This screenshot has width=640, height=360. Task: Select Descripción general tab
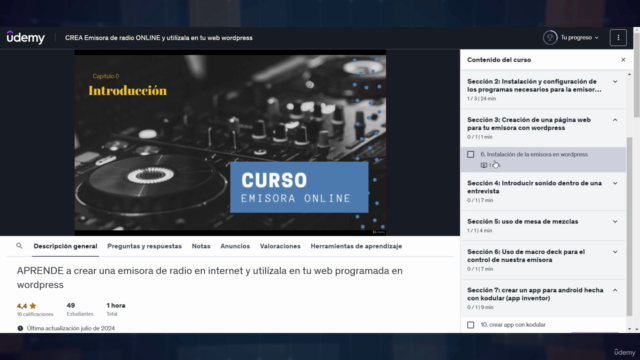65,246
